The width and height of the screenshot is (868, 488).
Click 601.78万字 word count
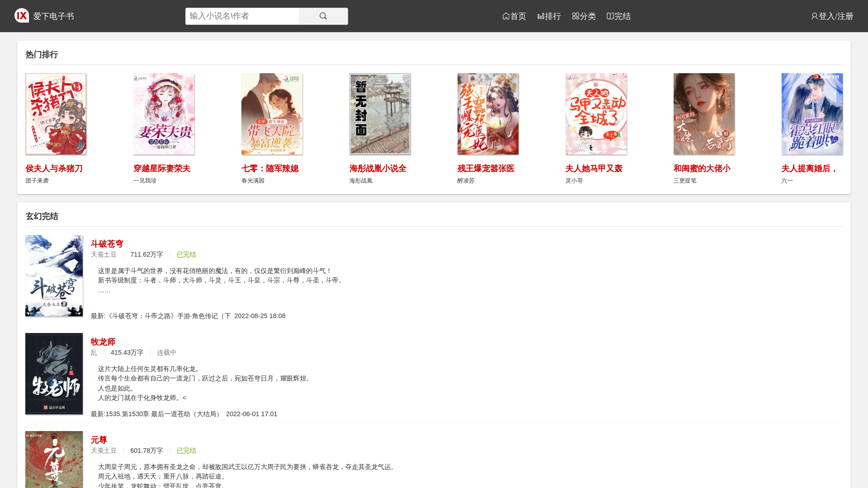pyautogui.click(x=146, y=451)
